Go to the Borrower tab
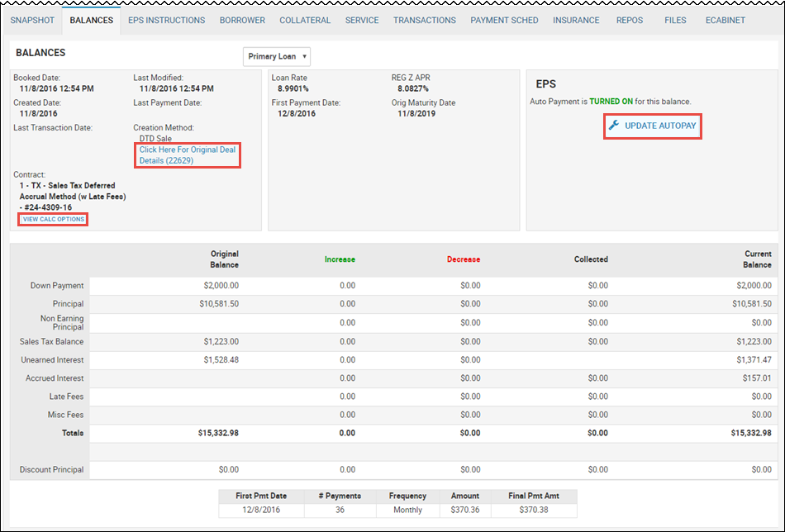Image resolution: width=785 pixels, height=532 pixels. point(242,21)
